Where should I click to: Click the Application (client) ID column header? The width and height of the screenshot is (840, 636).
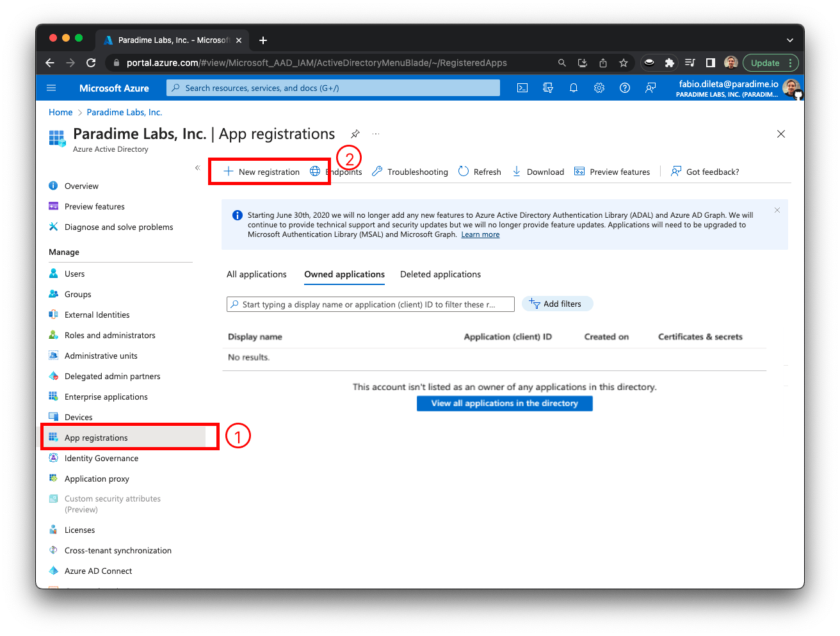[x=508, y=337]
